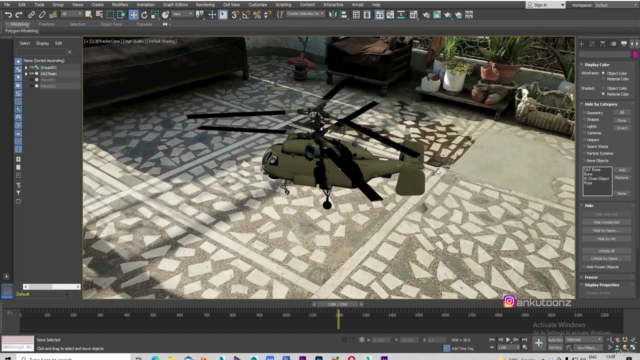
Task: Click the Use Pivot Point Center icon
Action: [200, 15]
